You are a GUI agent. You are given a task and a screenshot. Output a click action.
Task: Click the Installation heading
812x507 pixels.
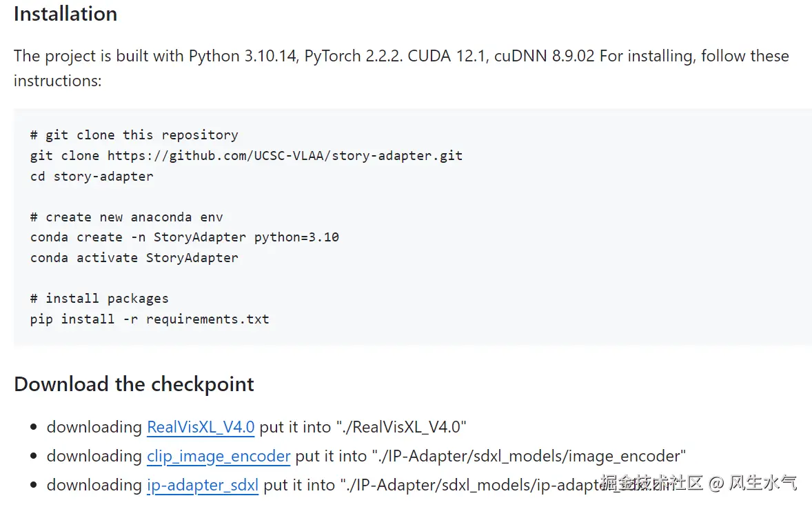click(x=65, y=14)
